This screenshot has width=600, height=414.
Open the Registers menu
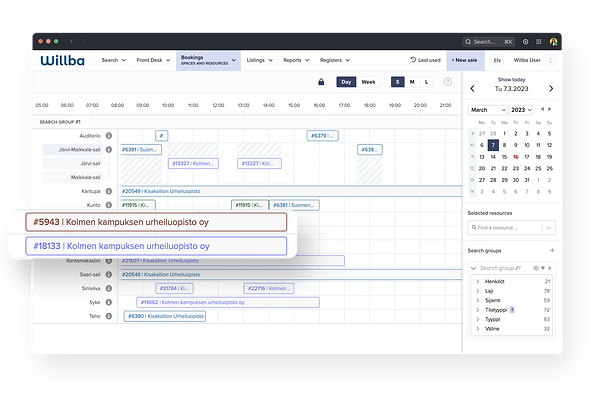click(x=335, y=60)
